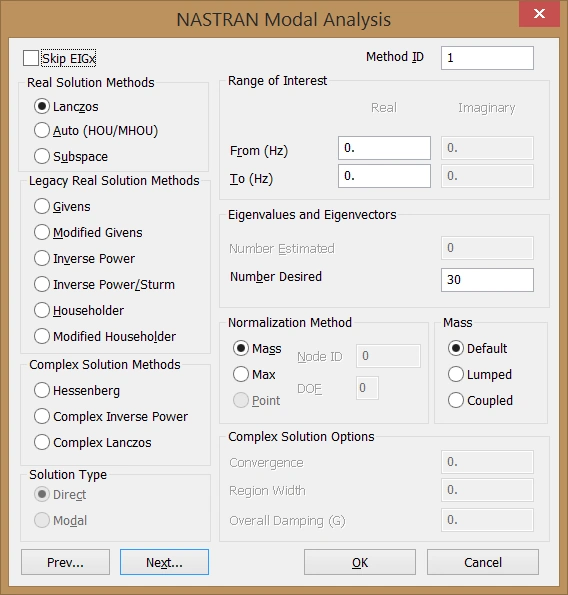Focus the From (Hz) real field
The image size is (568, 595).
tap(384, 148)
